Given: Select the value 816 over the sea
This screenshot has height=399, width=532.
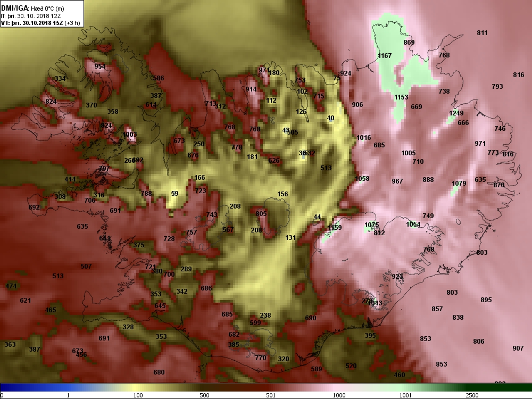Looking at the screenshot, I should pyautogui.click(x=518, y=75).
